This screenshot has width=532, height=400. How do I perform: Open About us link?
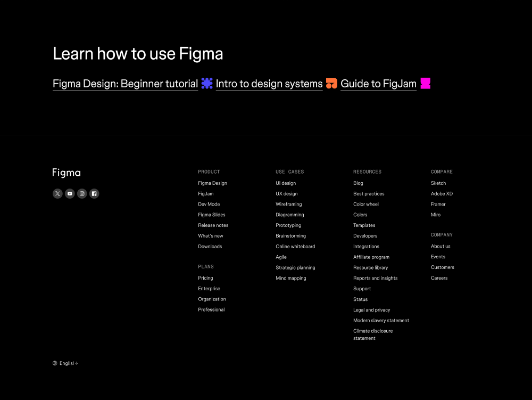pyautogui.click(x=440, y=246)
